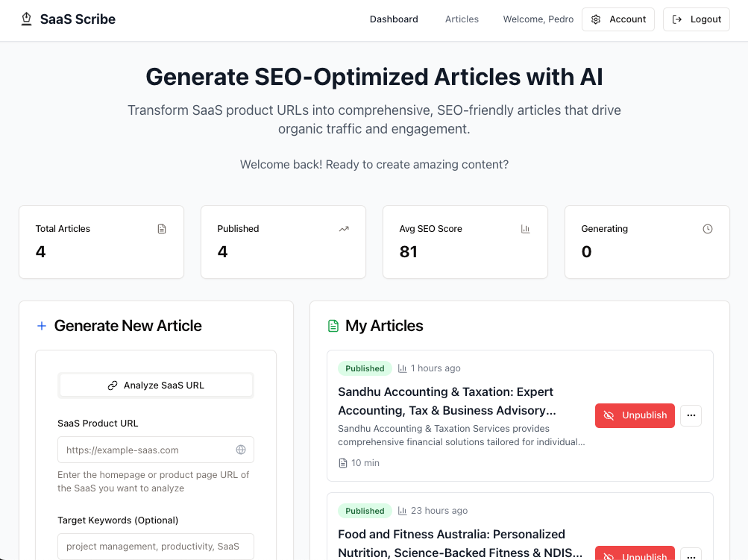Click the bar chart icon in Avg SEO Score card

point(526,229)
